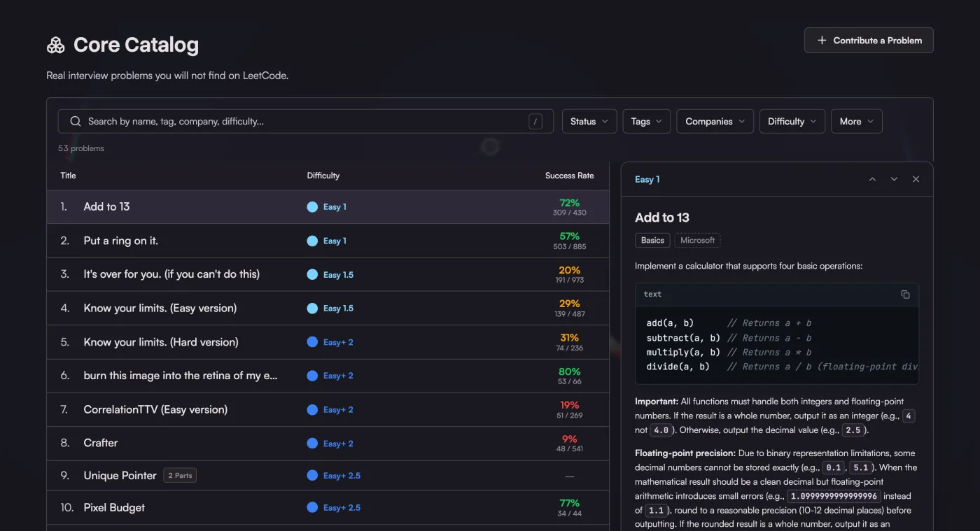The width and height of the screenshot is (980, 531).
Task: Go to previous problem with up chevron
Action: [872, 179]
